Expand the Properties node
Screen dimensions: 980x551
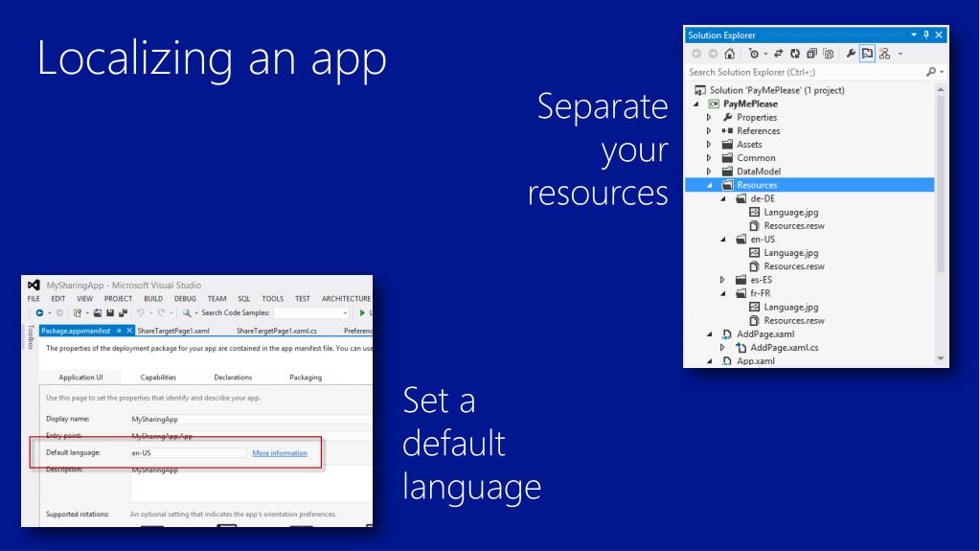[710, 118]
